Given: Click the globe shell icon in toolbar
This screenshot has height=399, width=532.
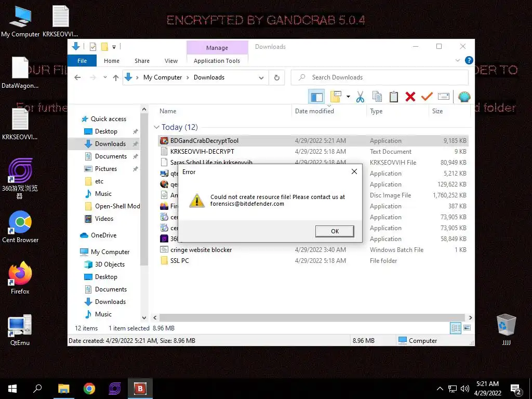Looking at the screenshot, I should click(464, 97).
